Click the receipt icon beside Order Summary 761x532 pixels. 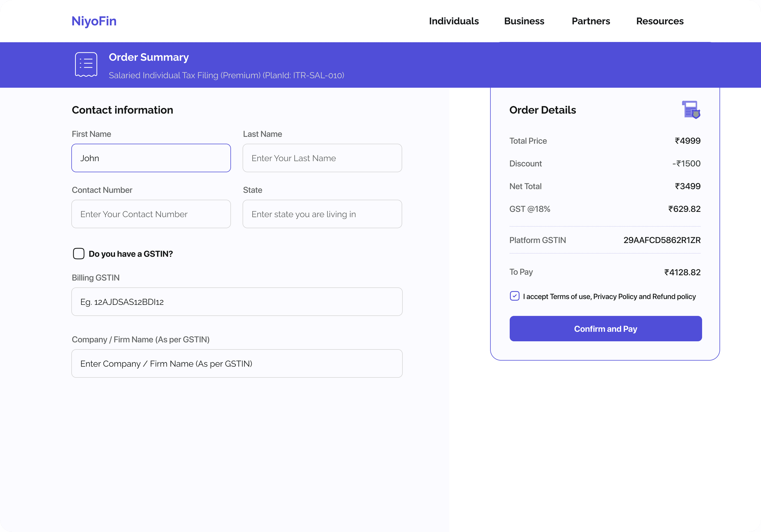(x=86, y=65)
